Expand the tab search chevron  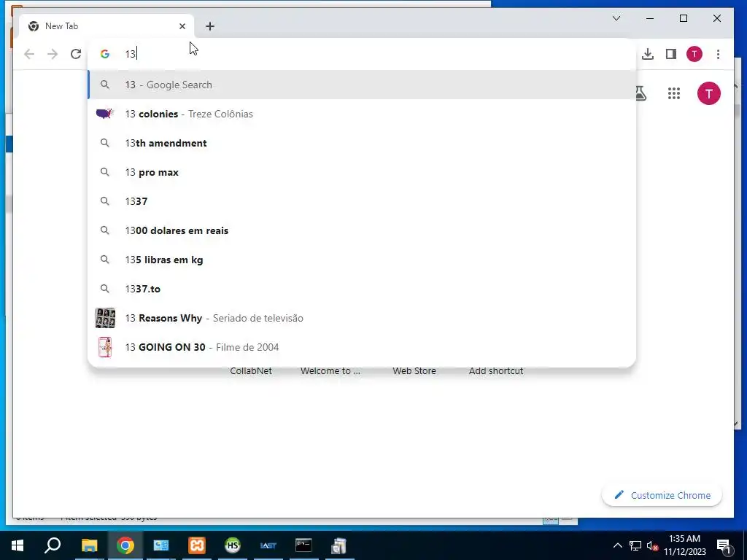point(616,18)
